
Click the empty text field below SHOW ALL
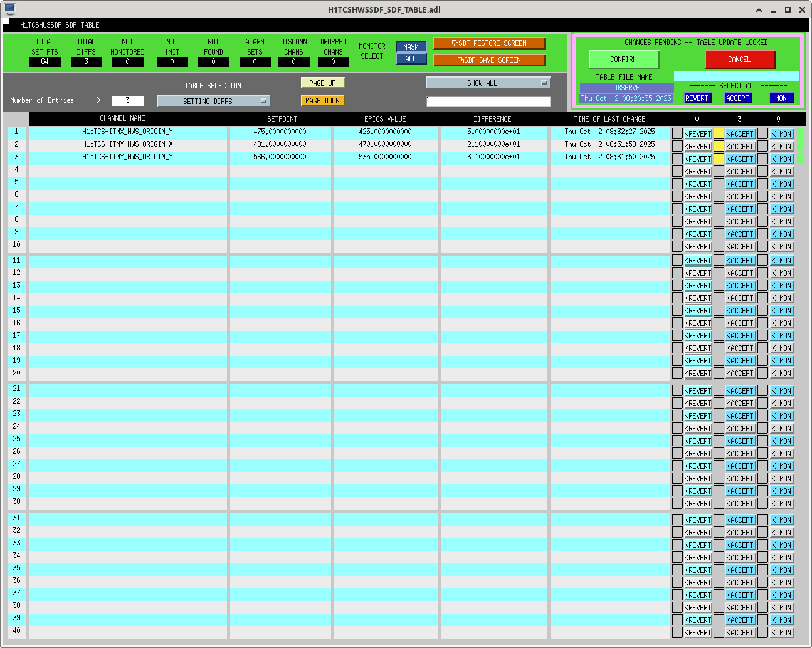pos(488,102)
